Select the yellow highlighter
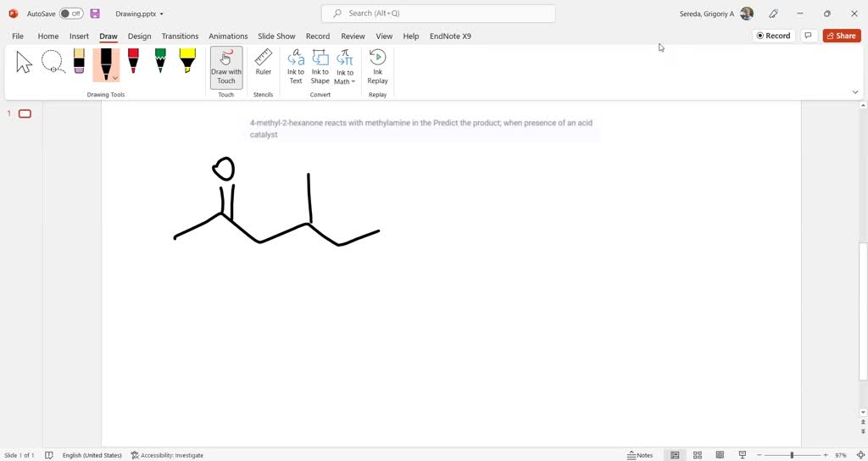The height and width of the screenshot is (461, 868). point(187,61)
